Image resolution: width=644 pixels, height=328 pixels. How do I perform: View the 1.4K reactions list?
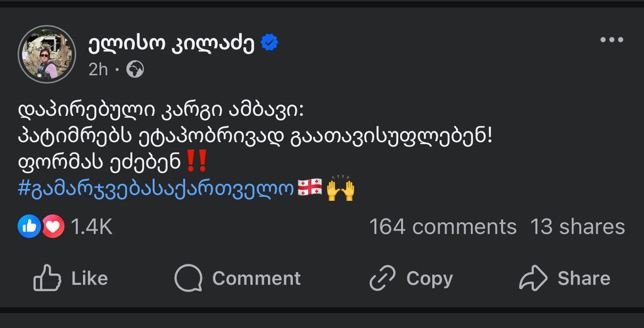(92, 227)
